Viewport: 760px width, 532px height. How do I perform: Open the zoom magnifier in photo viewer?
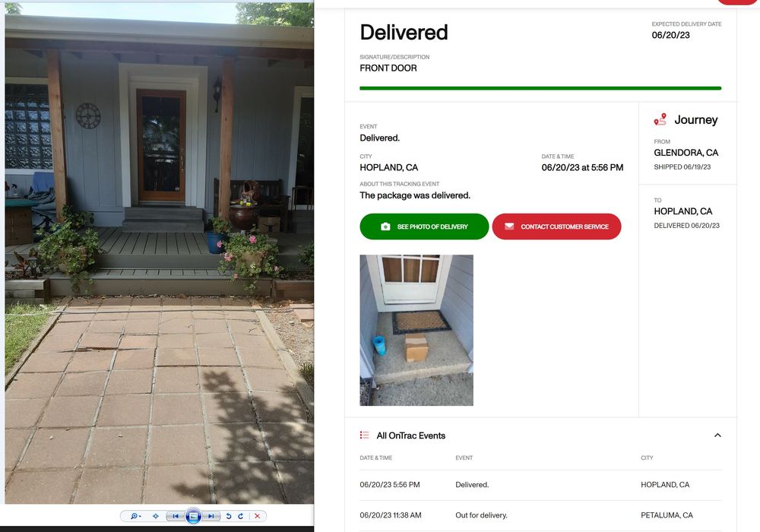[x=135, y=517]
